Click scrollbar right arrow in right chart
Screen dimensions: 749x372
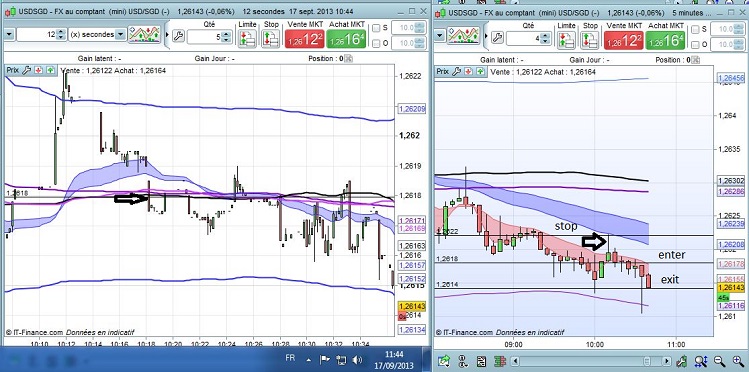click(666, 361)
